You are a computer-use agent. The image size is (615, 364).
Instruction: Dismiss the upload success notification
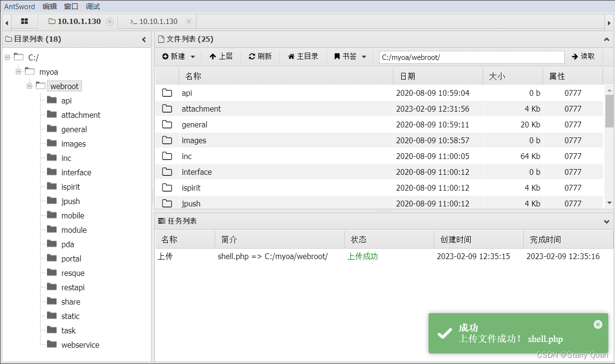pos(598,324)
